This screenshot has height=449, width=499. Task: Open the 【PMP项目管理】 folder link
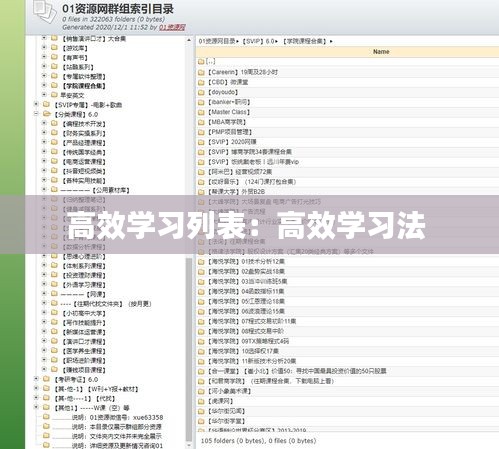pos(230,132)
